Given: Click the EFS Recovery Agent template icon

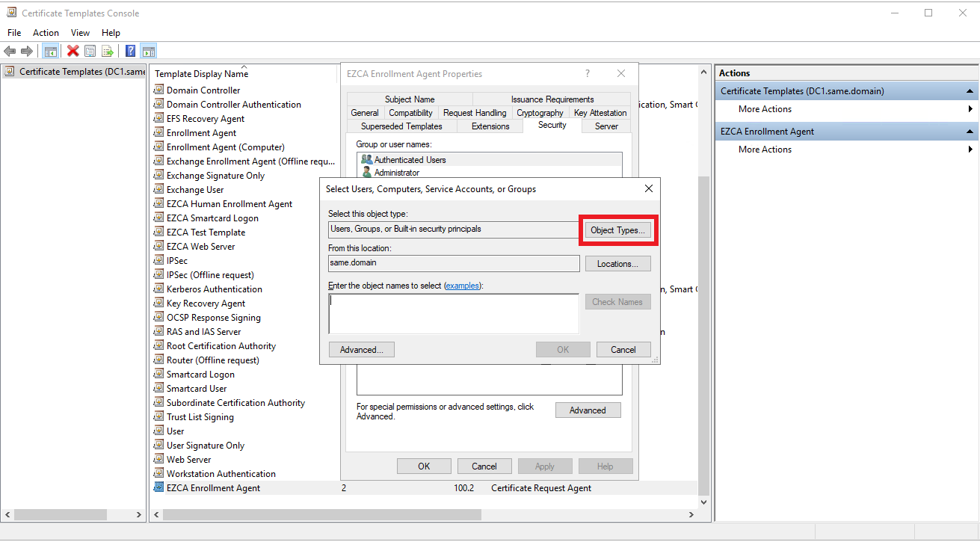Looking at the screenshot, I should [158, 118].
